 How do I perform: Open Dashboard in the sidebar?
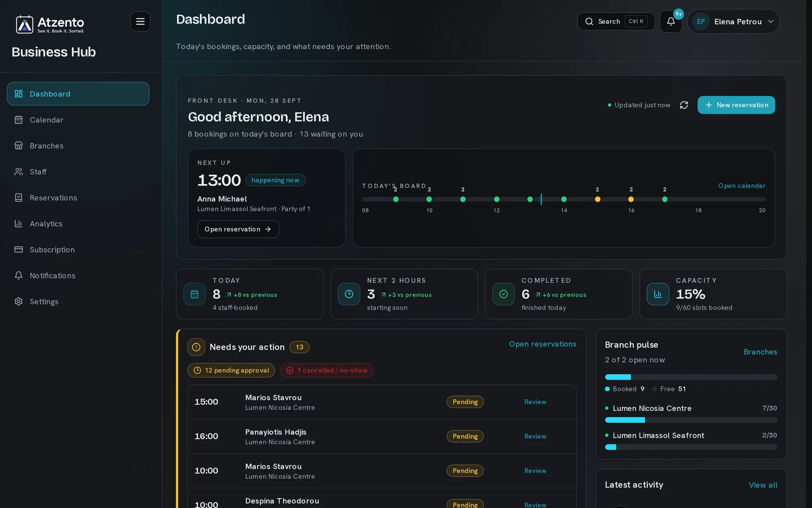[x=78, y=94]
